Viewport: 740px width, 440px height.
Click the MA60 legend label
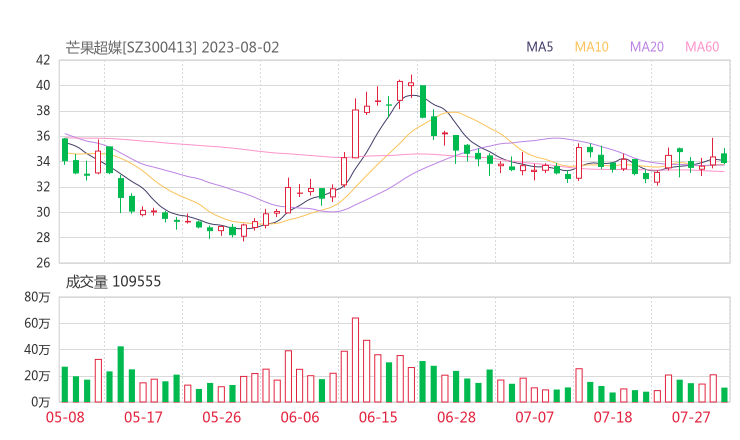(702, 47)
